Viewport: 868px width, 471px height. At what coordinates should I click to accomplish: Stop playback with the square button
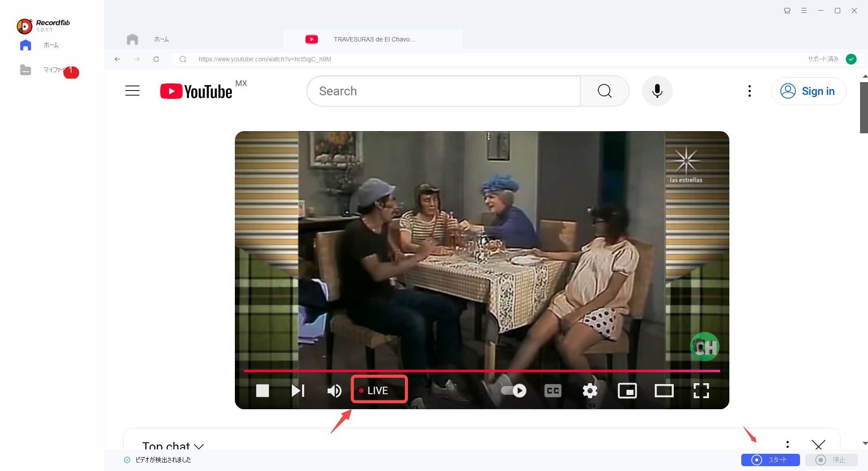(x=263, y=391)
